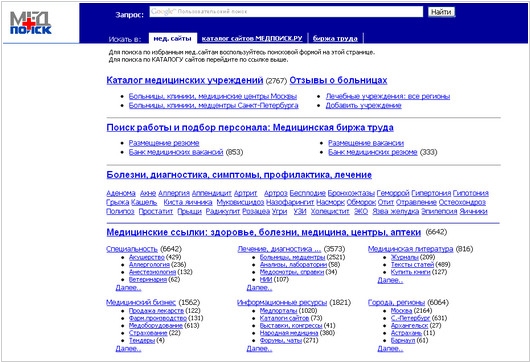This screenshot has height=362, width=530.
Task: Click the НИИ link
Action: pos(266,280)
